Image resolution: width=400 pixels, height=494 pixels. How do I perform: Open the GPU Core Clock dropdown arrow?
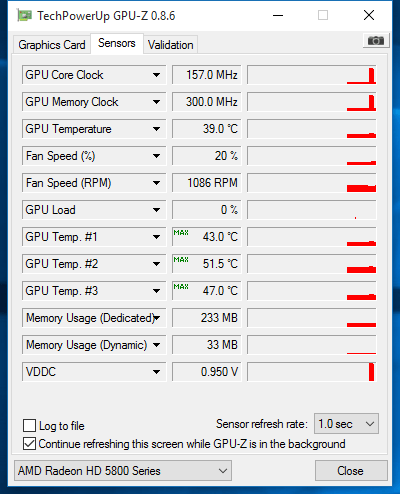[x=156, y=75]
